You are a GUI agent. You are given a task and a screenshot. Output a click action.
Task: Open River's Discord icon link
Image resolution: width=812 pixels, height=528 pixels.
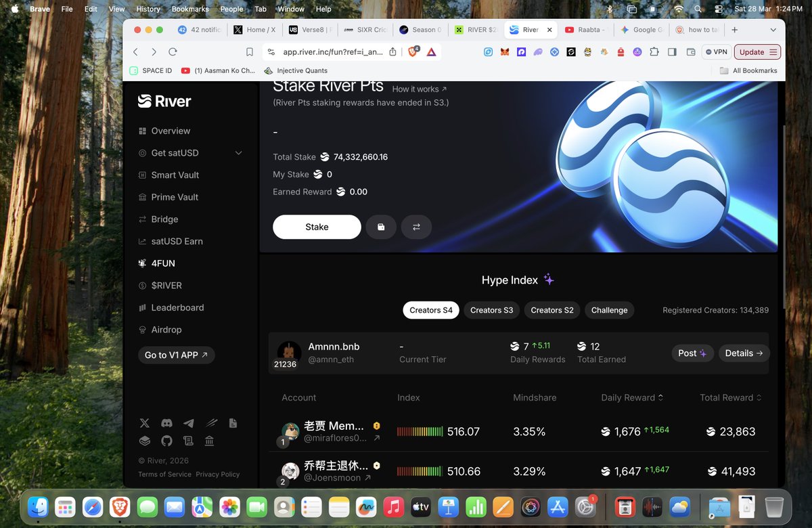[x=166, y=423]
